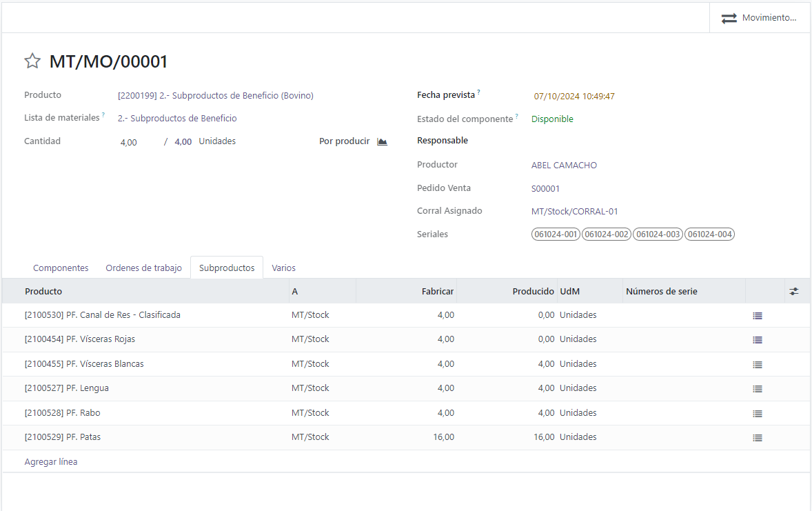The height and width of the screenshot is (511, 812).
Task: Click product cell PF. Lengua
Action: [x=67, y=388]
